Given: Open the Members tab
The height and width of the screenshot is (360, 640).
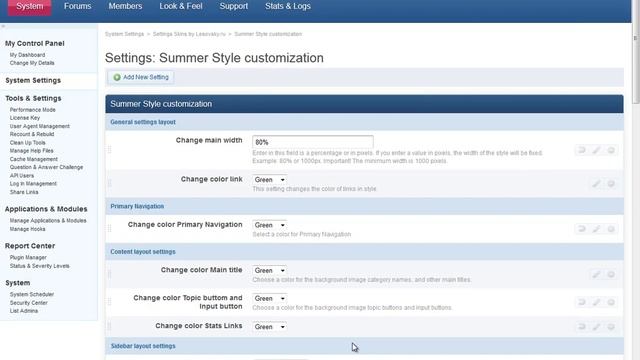Looking at the screenshot, I should tap(125, 6).
